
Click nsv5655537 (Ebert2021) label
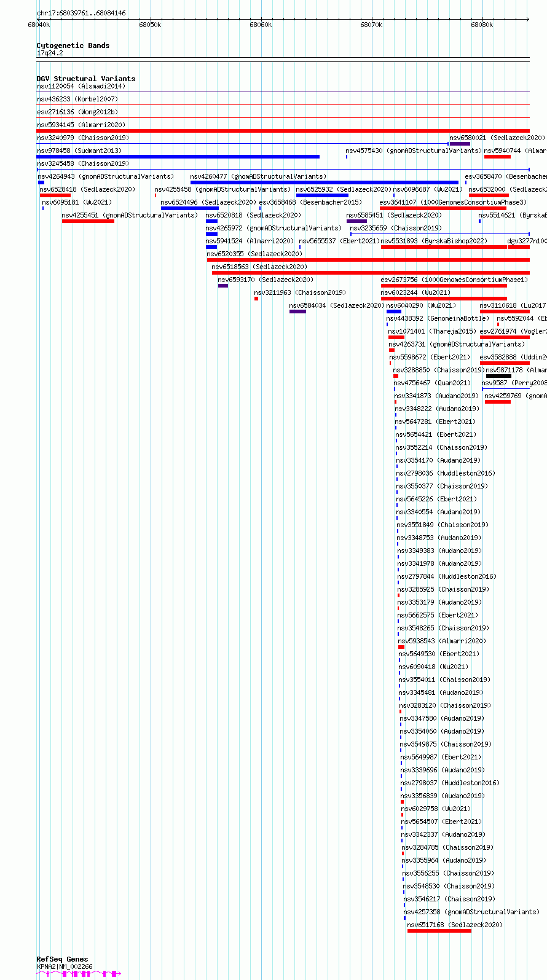(x=339, y=241)
